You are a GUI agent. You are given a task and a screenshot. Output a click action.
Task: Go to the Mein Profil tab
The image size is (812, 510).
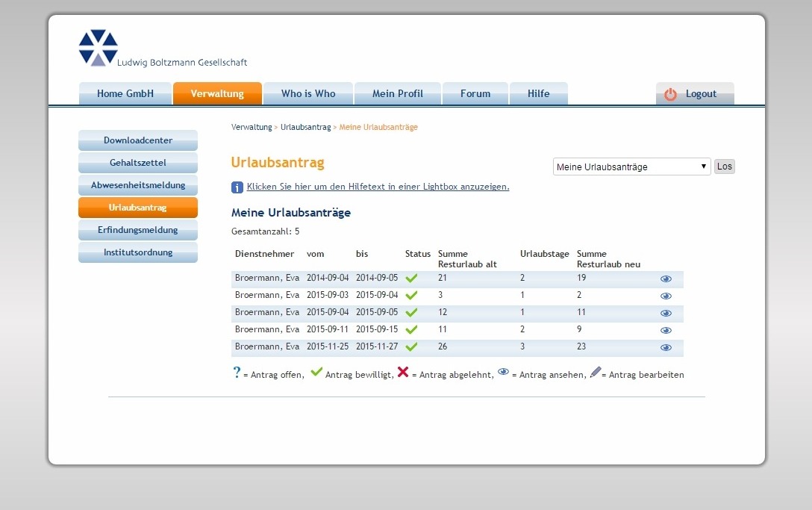point(397,94)
